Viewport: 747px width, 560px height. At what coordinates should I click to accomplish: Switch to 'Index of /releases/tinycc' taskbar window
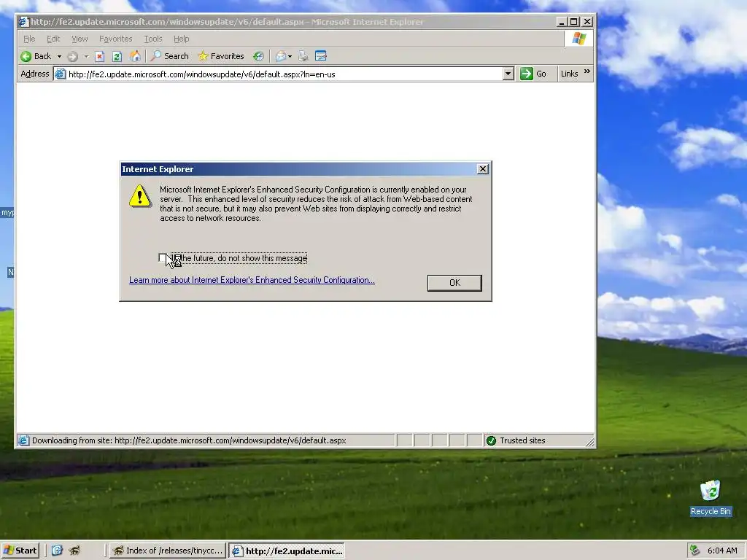tap(168, 551)
